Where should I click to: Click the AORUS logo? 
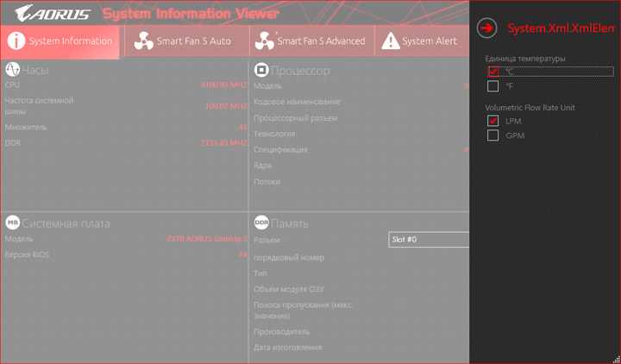(x=53, y=14)
